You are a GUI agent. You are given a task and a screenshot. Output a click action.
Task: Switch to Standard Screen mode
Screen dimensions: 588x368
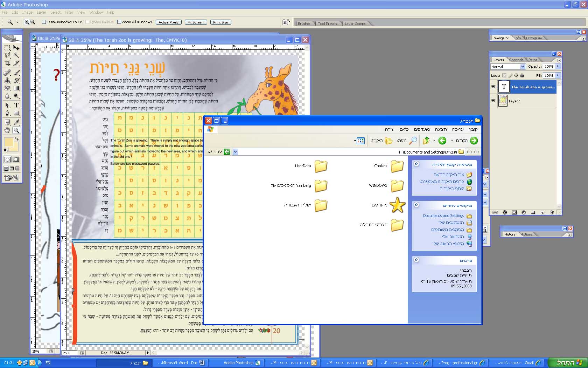(6, 169)
